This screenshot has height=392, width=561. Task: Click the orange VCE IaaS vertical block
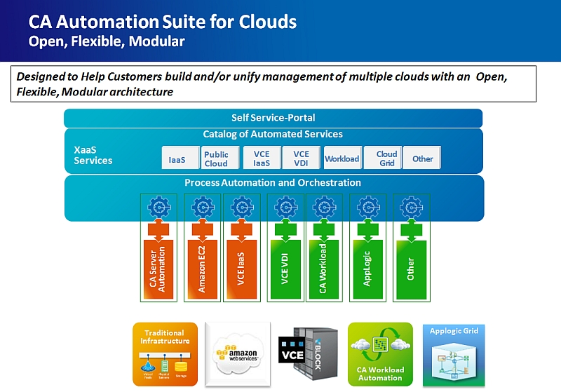241,270
